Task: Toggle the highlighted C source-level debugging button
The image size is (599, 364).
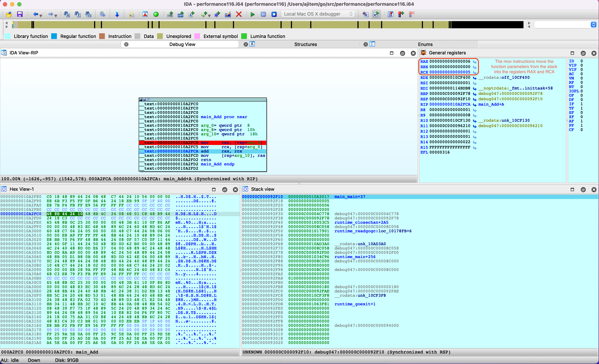Action: pyautogui.click(x=376, y=14)
